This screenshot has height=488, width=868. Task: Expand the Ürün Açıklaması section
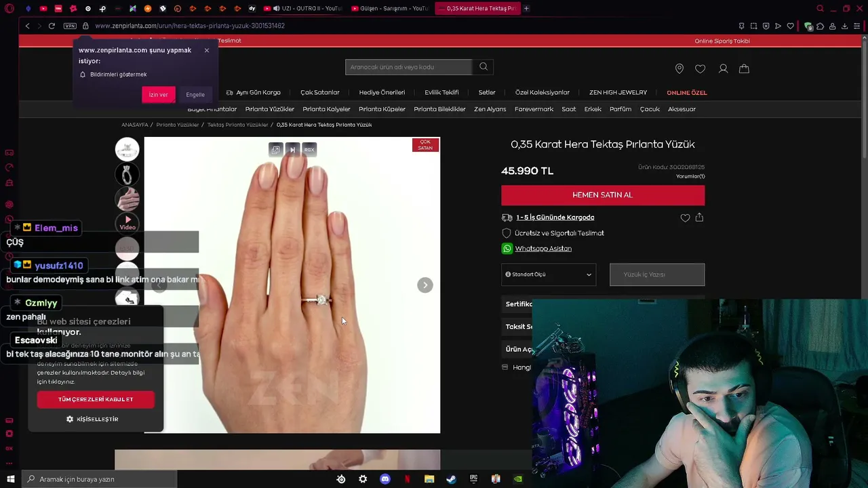[519, 349]
